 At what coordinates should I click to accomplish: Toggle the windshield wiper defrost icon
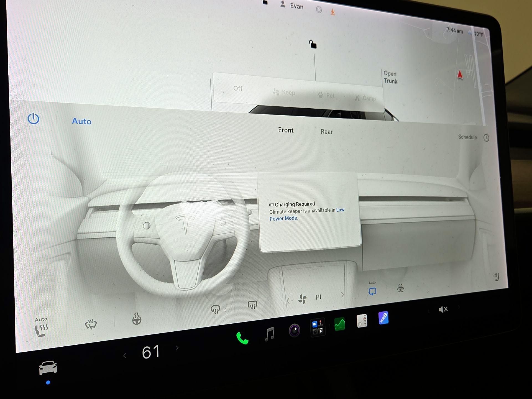(x=91, y=324)
